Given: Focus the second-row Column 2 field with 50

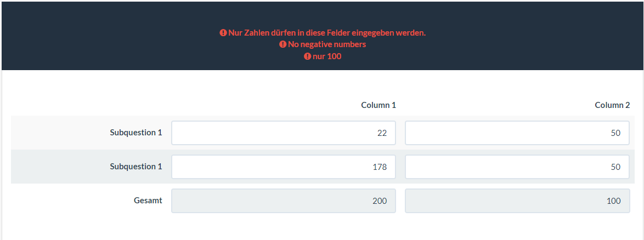Looking at the screenshot, I should (517, 167).
